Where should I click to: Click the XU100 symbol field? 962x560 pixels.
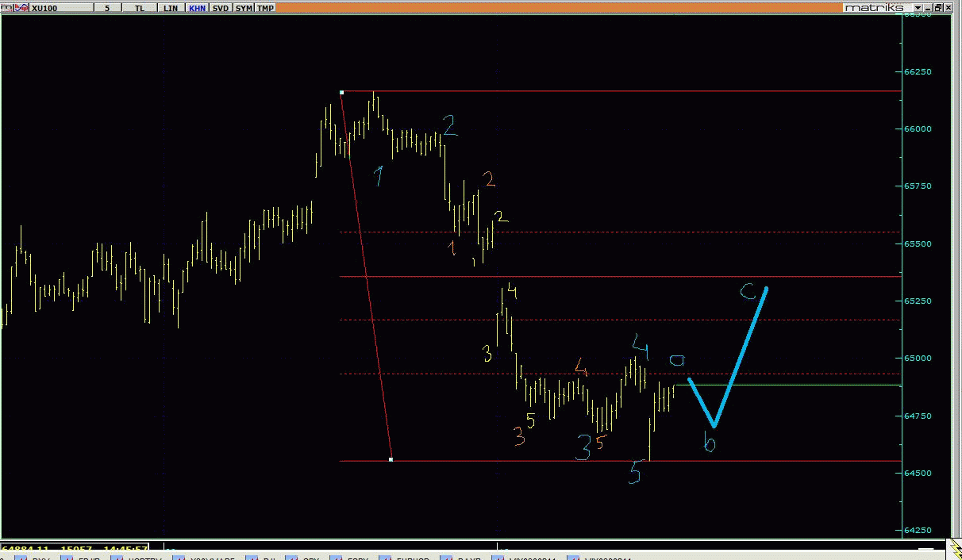click(x=60, y=7)
